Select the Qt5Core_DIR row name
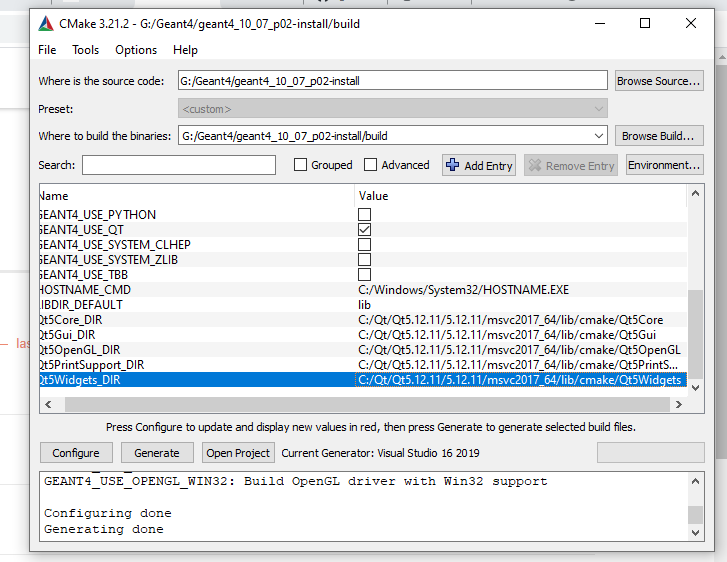 pos(71,320)
